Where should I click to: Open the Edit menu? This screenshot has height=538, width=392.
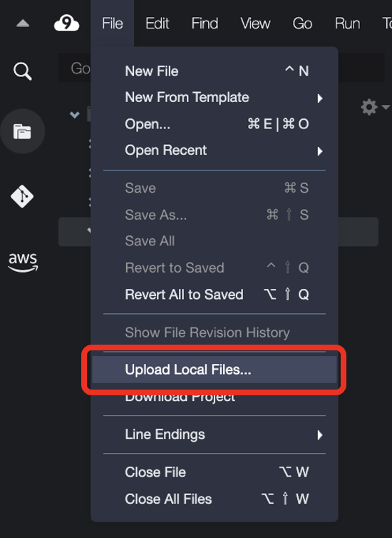157,24
